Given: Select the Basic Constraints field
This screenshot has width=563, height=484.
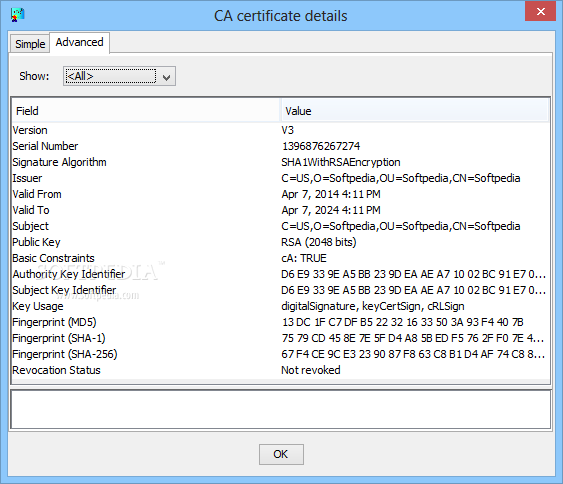Looking at the screenshot, I should click(x=53, y=258).
